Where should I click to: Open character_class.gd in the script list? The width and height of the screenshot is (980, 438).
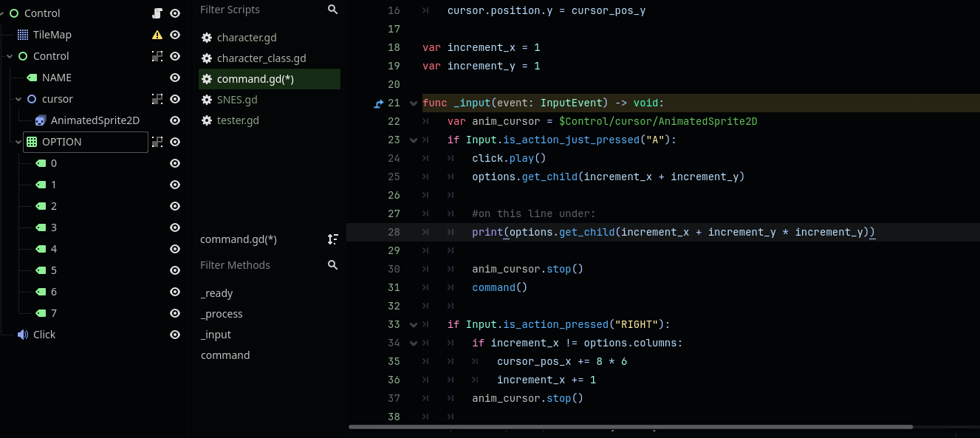tap(261, 58)
